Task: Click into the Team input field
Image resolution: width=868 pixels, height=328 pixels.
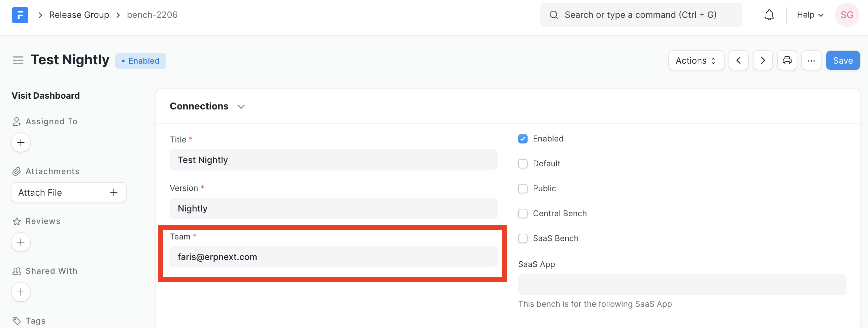Action: 333,257
